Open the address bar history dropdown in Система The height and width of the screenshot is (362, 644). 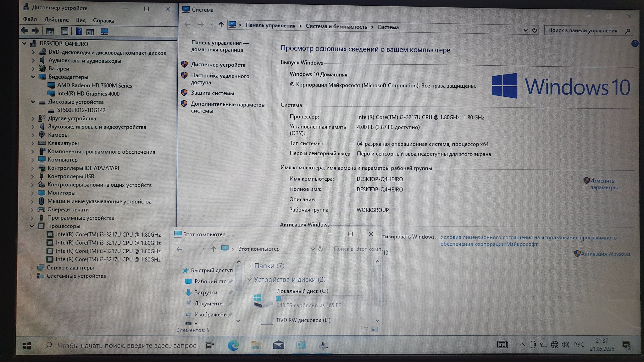tap(525, 30)
